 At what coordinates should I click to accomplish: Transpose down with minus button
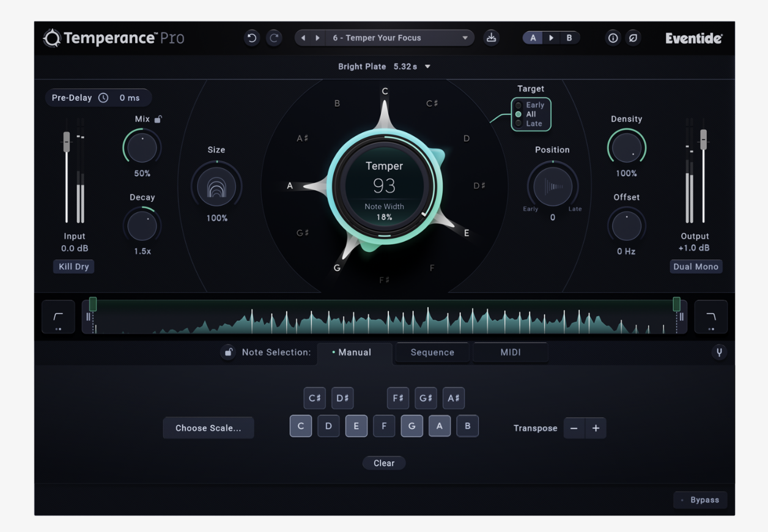(574, 428)
